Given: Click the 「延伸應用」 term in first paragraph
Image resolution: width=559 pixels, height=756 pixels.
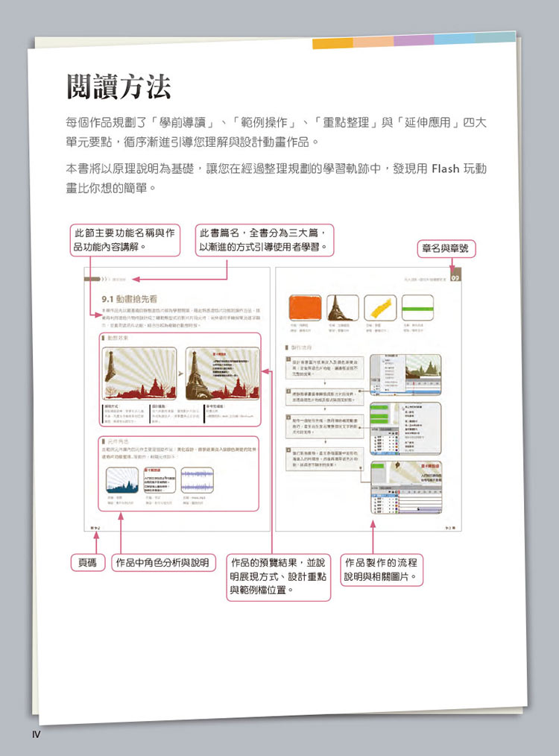Looking at the screenshot, I should (x=428, y=122).
